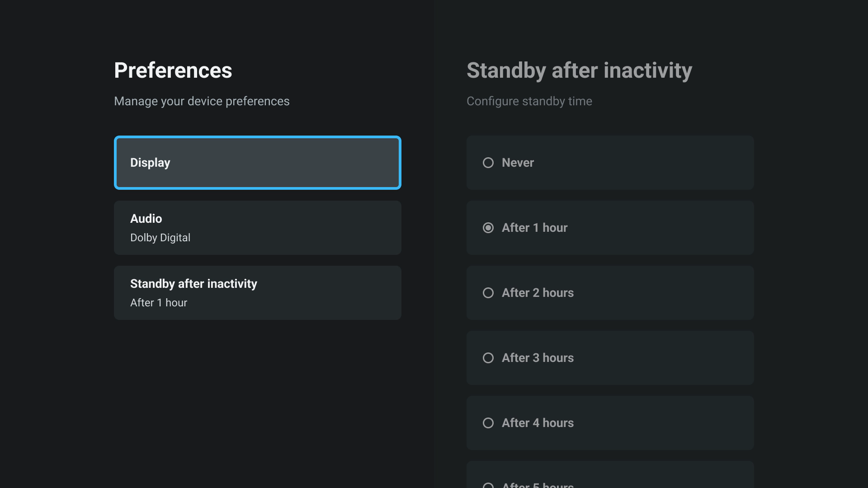Screen dimensions: 868x488
Task: Click the After 1 hour label in options panel
Action: pyautogui.click(x=534, y=228)
